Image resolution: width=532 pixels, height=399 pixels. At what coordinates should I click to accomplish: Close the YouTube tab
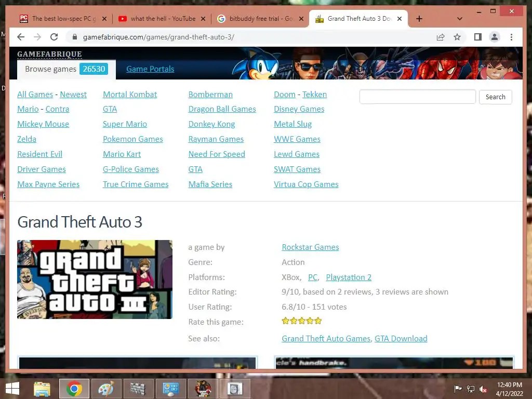[x=203, y=19]
